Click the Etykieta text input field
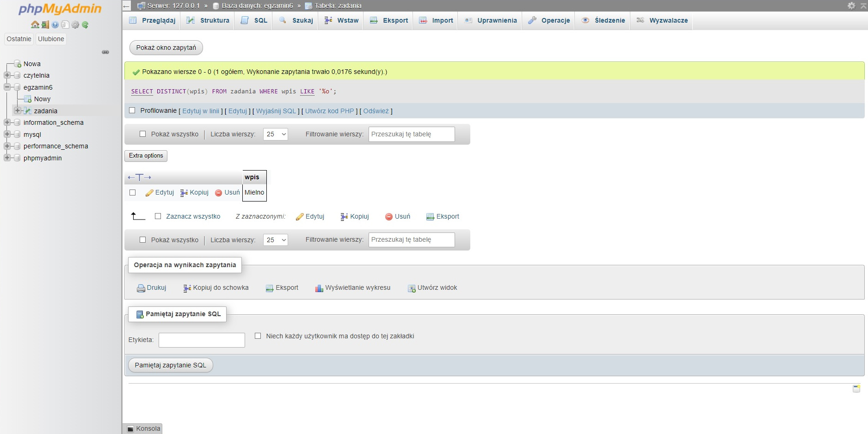This screenshot has height=434, width=868. tap(202, 340)
